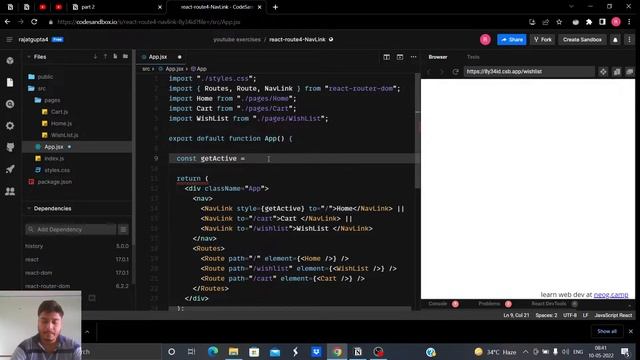This screenshot has width=640, height=360.
Task: Open the Cart.js file
Action: [55, 111]
